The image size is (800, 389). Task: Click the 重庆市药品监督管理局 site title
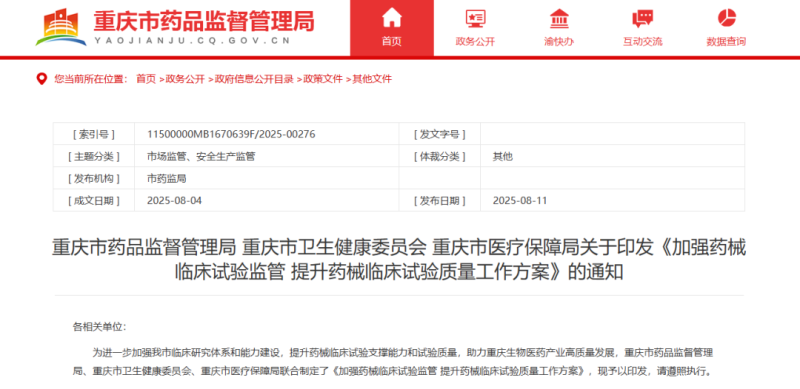tap(204, 20)
